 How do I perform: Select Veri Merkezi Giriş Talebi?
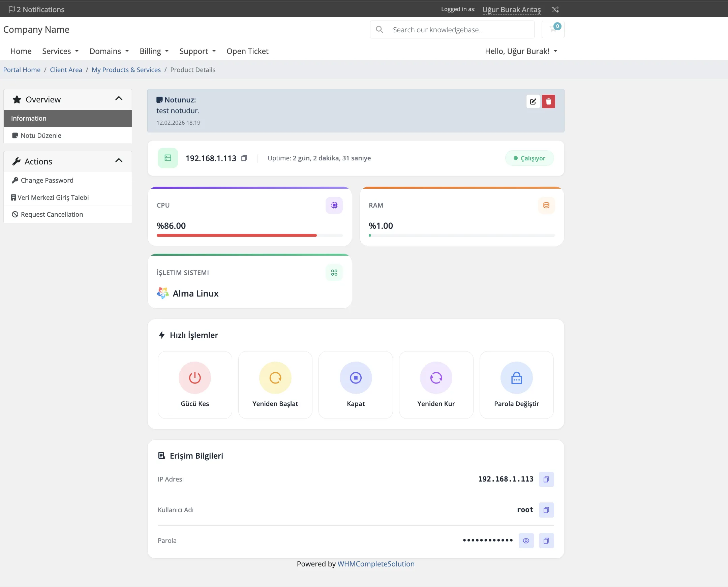(x=68, y=197)
